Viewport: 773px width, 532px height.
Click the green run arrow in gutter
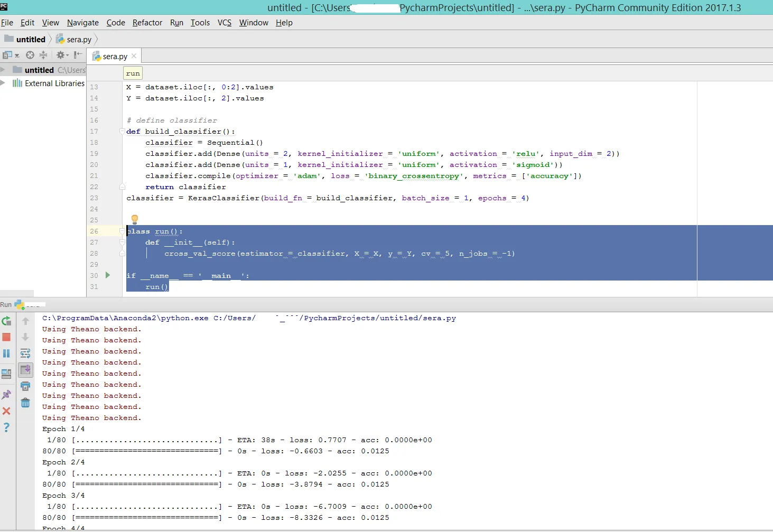(x=108, y=275)
